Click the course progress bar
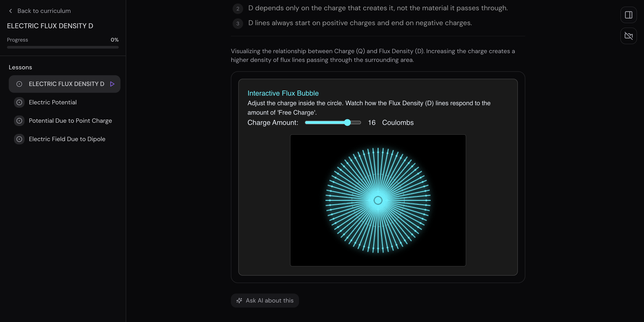 point(63,47)
